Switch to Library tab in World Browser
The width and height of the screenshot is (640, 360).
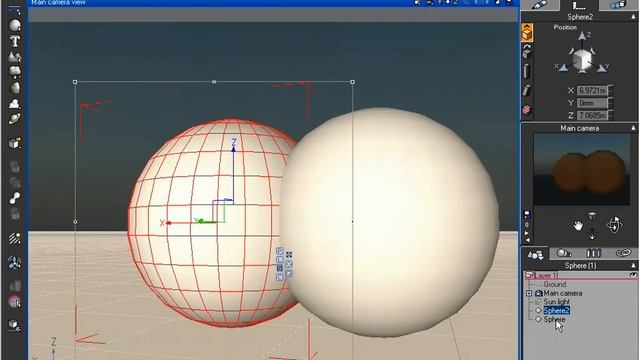pos(593,254)
